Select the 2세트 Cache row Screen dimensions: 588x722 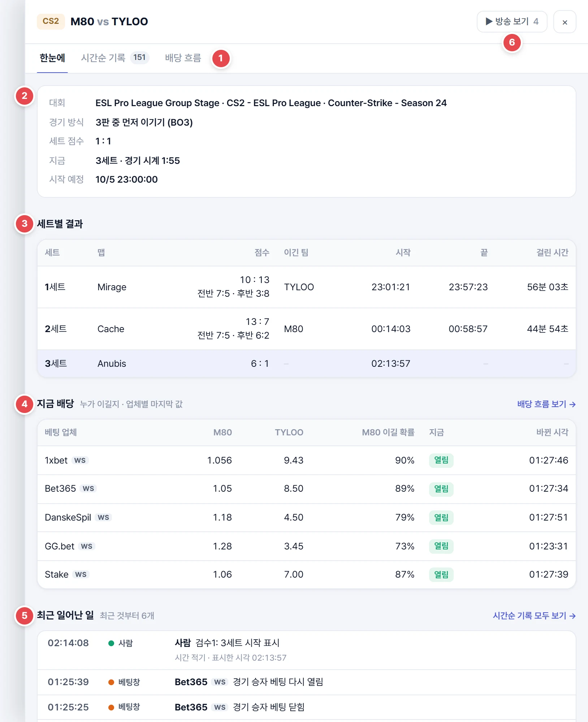tap(306, 329)
